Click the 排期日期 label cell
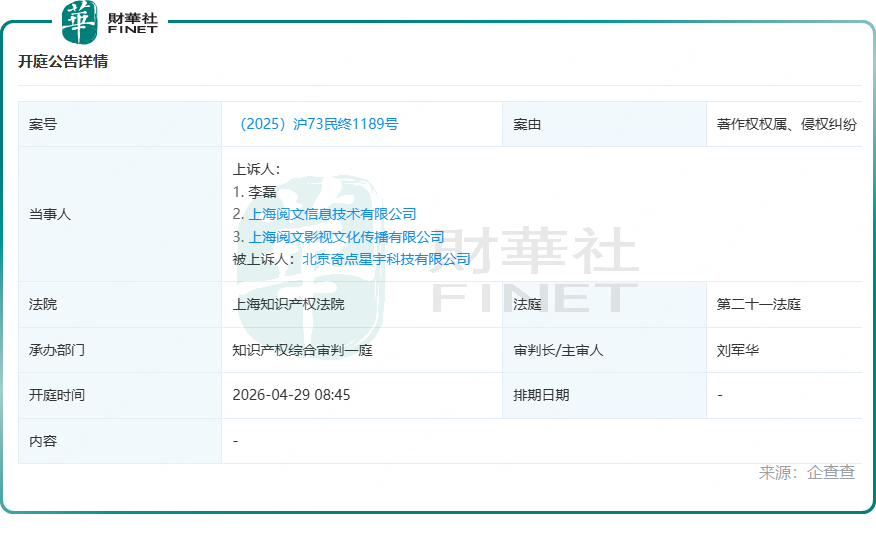This screenshot has height=534, width=876. coord(604,395)
